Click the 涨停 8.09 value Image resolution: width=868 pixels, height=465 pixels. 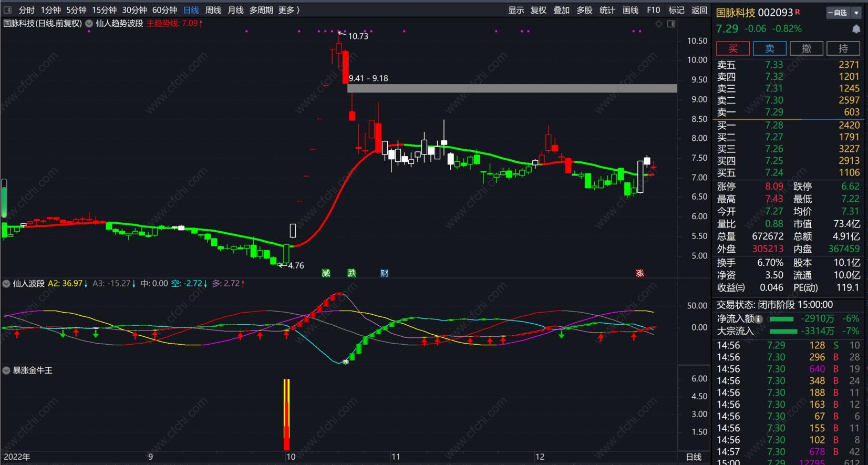(x=774, y=186)
